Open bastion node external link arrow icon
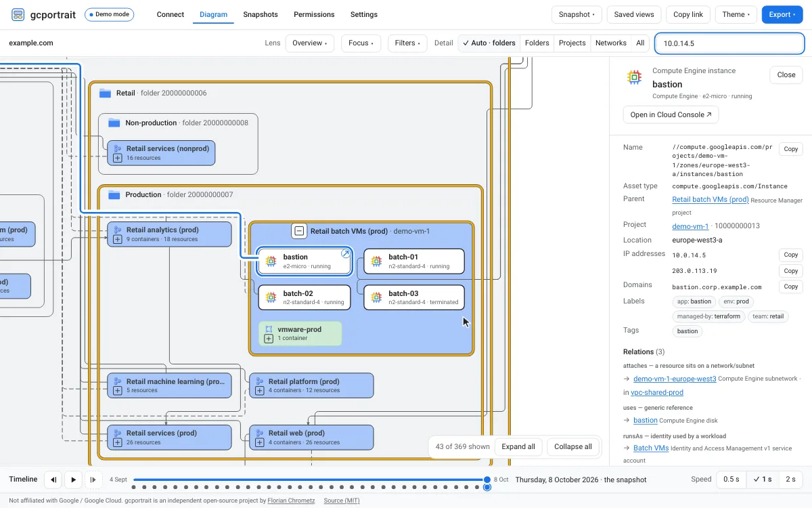812x508 pixels. tap(345, 253)
